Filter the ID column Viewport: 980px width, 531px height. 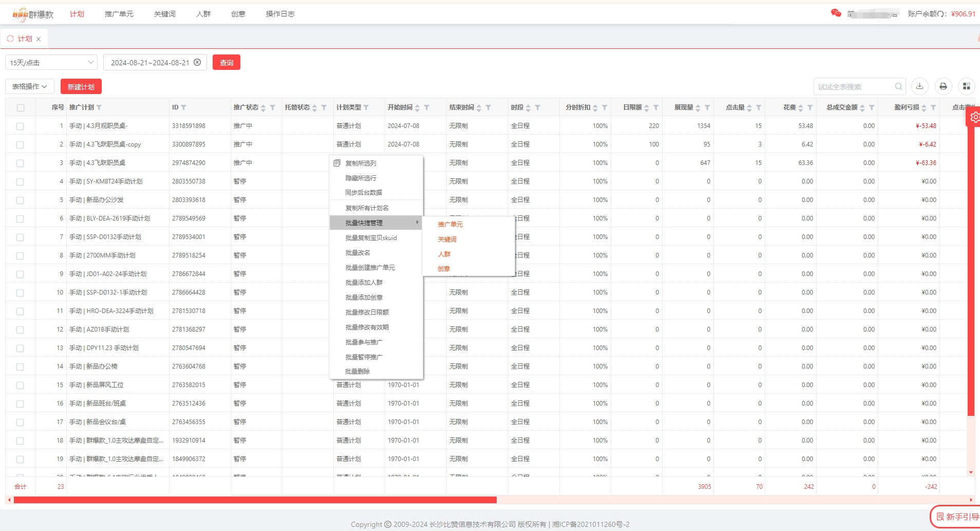(x=183, y=107)
